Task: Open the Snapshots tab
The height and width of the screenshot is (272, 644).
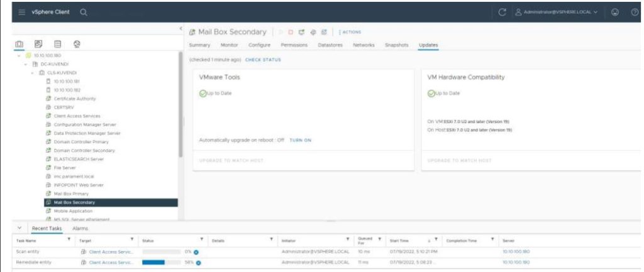Action: coord(396,45)
